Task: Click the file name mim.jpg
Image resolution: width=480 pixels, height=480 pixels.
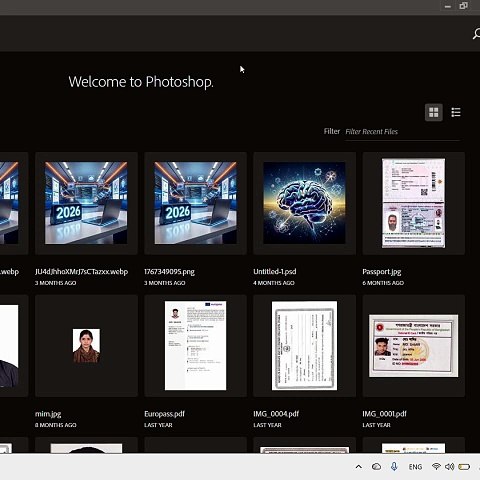Action: 48,414
